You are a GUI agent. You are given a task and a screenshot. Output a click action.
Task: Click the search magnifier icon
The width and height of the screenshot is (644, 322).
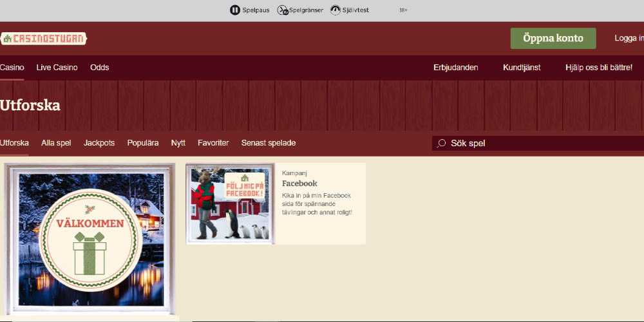click(441, 144)
